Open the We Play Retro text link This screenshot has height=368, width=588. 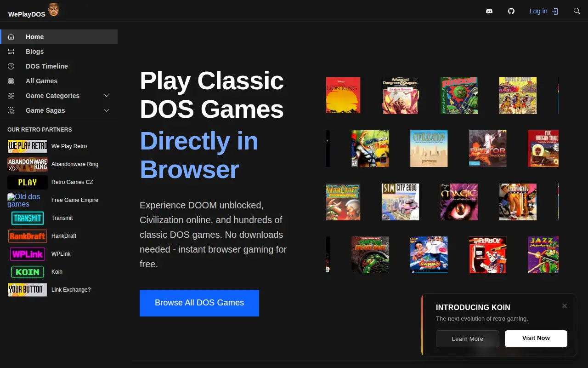point(69,146)
